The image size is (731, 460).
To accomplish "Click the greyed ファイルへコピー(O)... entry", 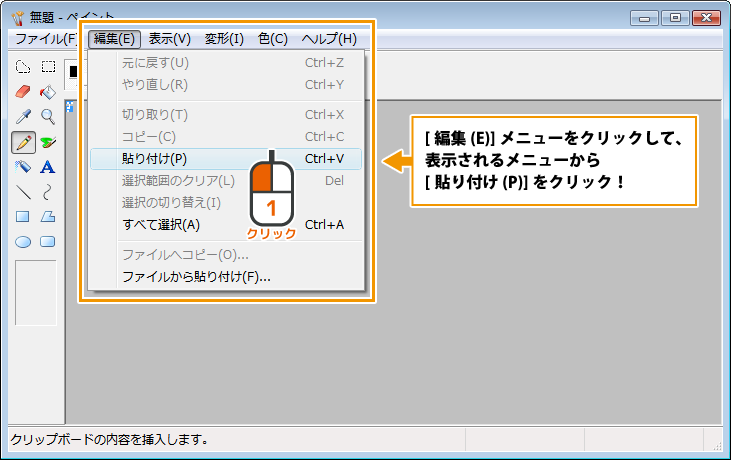I will pyautogui.click(x=226, y=255).
